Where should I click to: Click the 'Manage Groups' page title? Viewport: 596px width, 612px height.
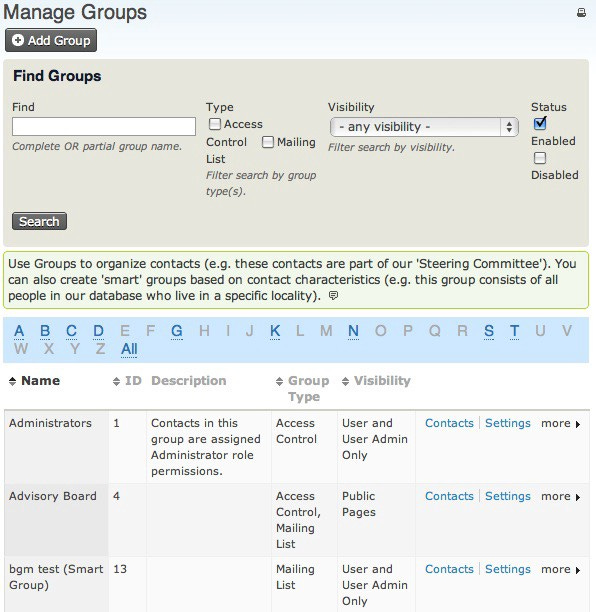click(75, 12)
